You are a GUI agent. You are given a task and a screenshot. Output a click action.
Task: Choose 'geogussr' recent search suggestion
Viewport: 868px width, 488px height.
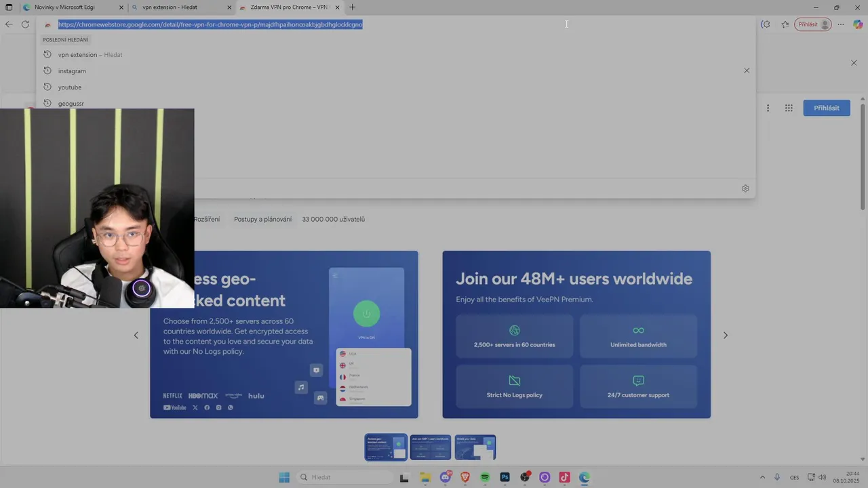[395, 103]
